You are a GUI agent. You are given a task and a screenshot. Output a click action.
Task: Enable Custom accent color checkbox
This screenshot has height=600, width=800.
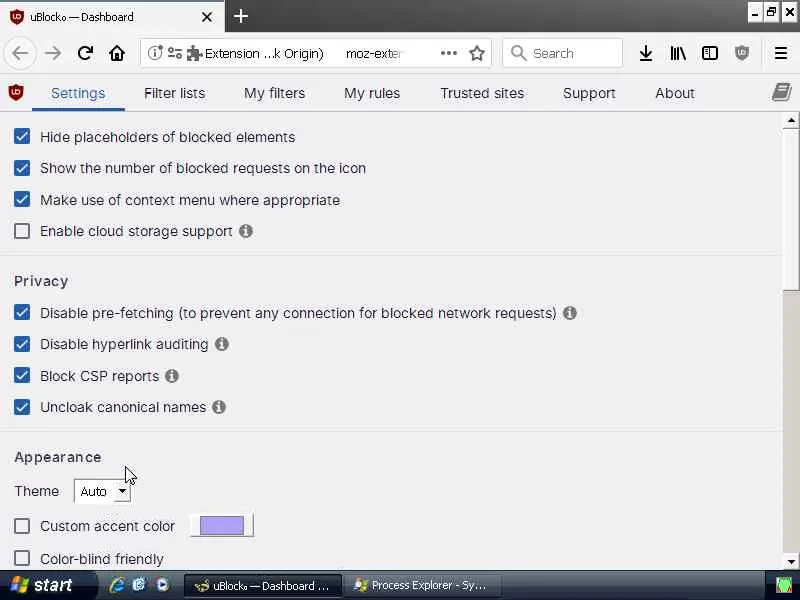pos(22,526)
